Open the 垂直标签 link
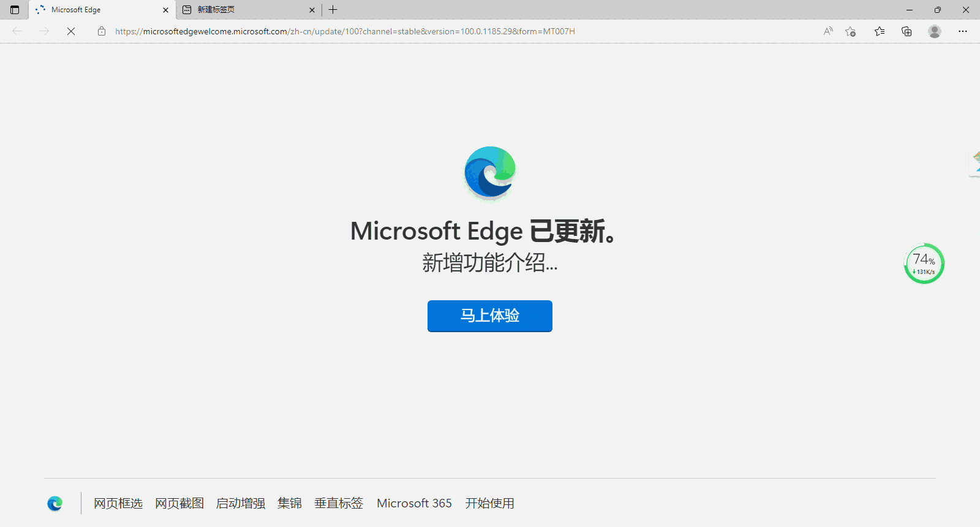 tap(339, 503)
